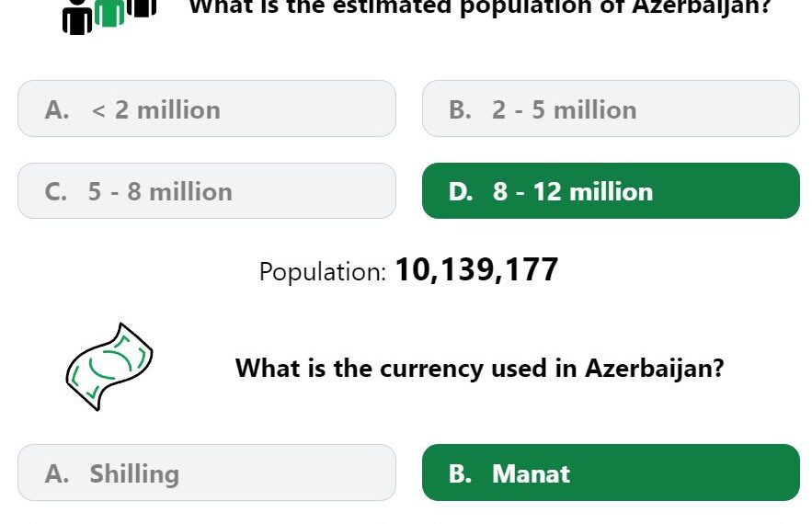This screenshot has width=812, height=524.
Task: Click the 'A.' letter on Shilling option
Action: coord(57,473)
